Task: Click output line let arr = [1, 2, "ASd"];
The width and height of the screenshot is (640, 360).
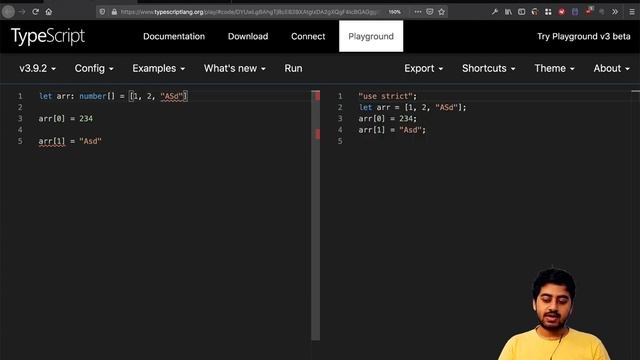Action: (412, 108)
